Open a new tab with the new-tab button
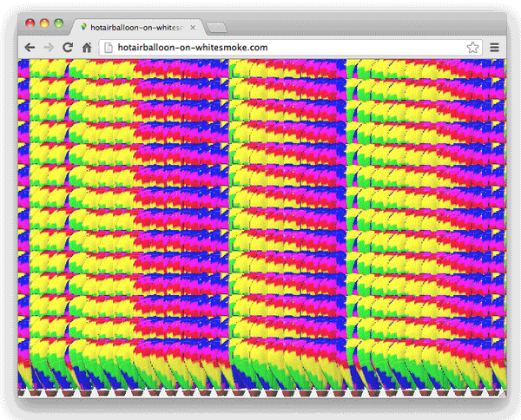Viewport: 521px width, 420px height. coord(216,28)
